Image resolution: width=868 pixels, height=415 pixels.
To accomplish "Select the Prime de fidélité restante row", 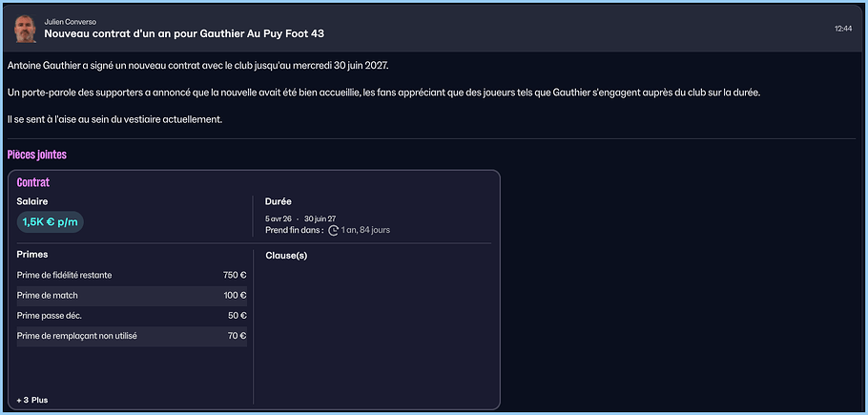I will point(132,275).
